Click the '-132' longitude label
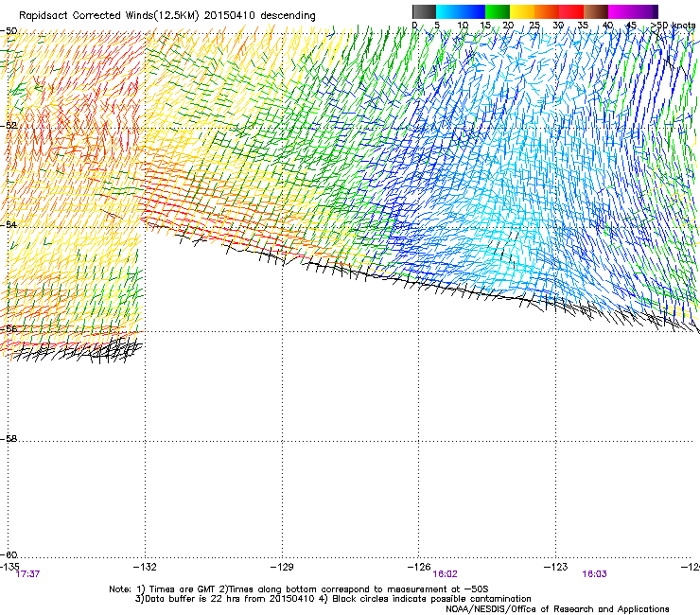This screenshot has width=700, height=615. point(145,567)
